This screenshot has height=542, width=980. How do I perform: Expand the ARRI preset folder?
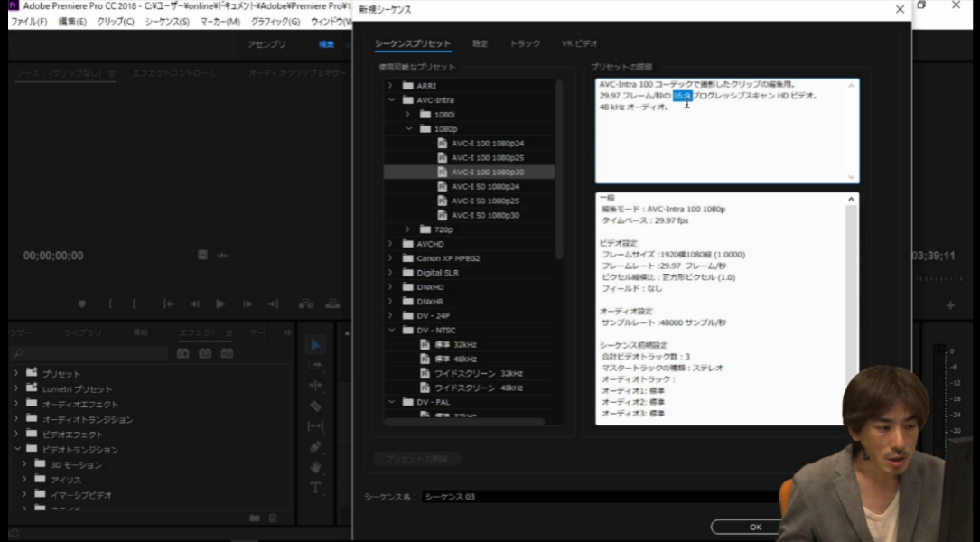click(391, 86)
